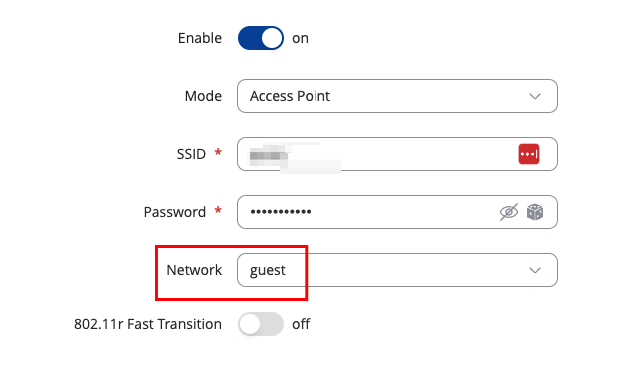Click the "Mode" field label
Viewport: 636px width, 377px height.
pyautogui.click(x=203, y=96)
